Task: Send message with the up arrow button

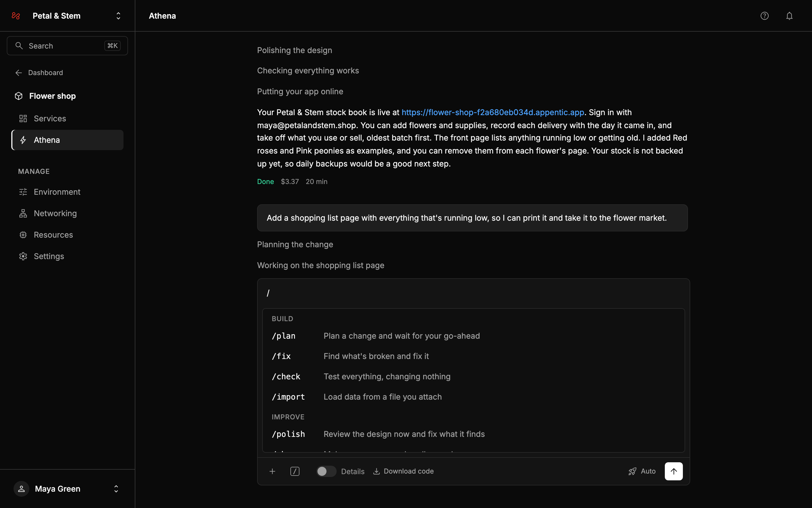Action: [x=674, y=471]
